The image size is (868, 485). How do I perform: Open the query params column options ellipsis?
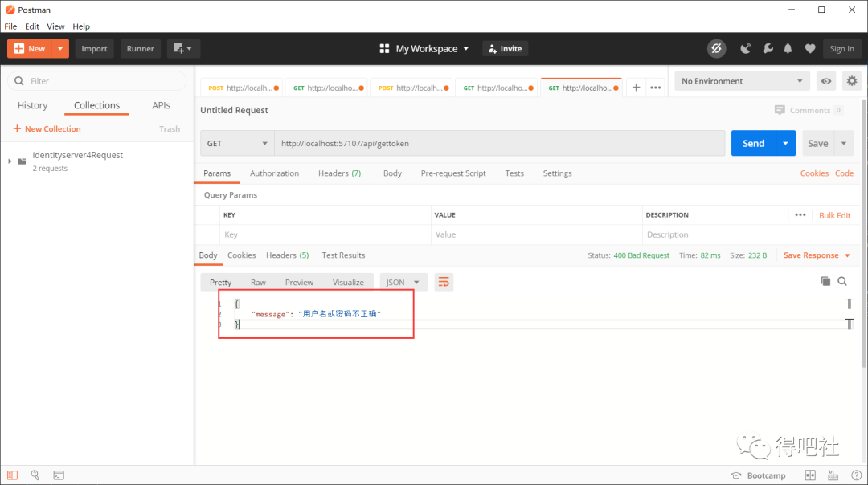coord(800,214)
